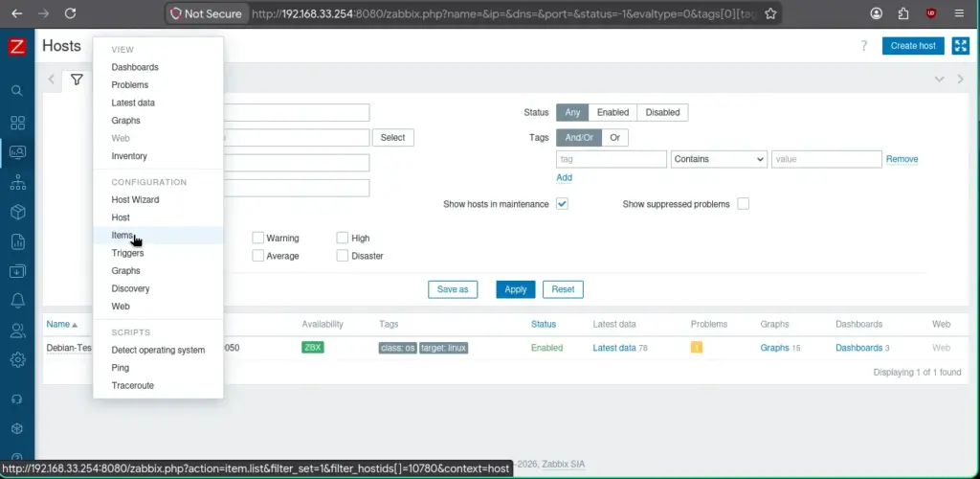This screenshot has height=479, width=980.
Task: Click the filter funnel icon
Action: pyautogui.click(x=77, y=80)
